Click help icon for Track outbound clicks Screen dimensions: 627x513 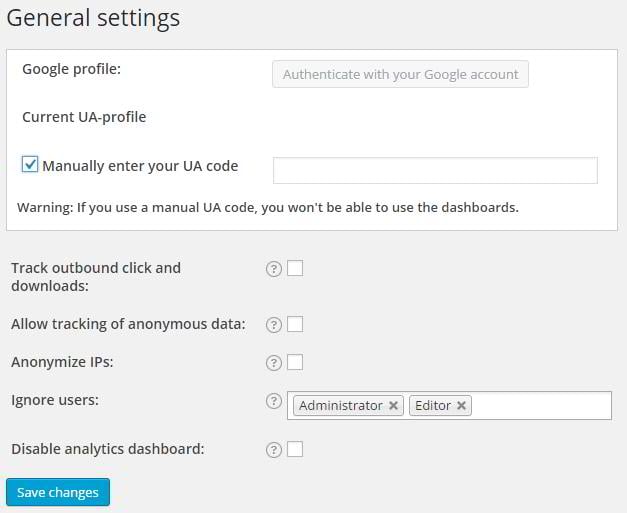[274, 268]
